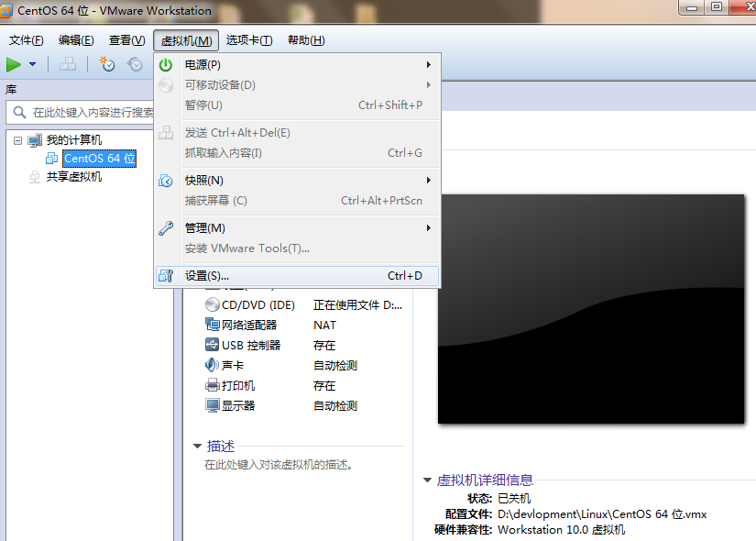Click the printer icon
Viewport: 756px width, 541px height.
coord(213,385)
